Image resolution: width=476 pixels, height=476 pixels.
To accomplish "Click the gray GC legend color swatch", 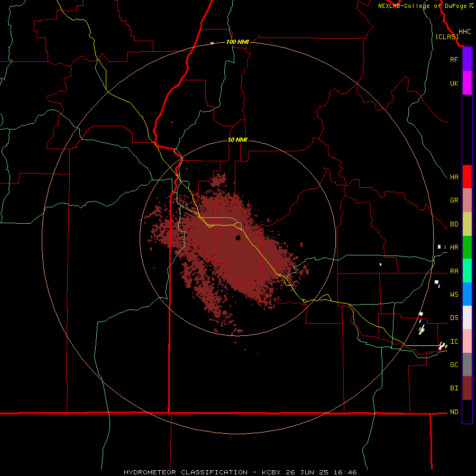I will click(467, 364).
